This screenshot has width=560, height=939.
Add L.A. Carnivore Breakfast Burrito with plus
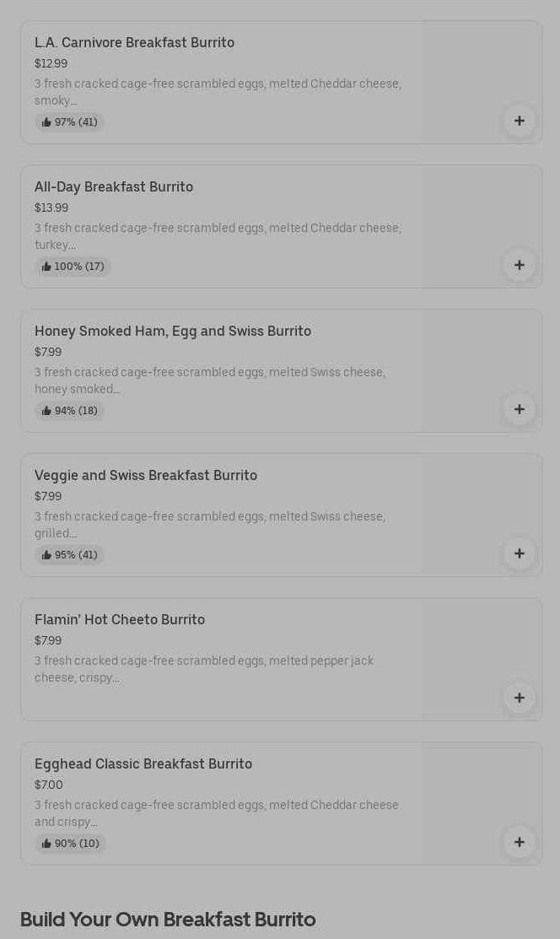pos(519,121)
